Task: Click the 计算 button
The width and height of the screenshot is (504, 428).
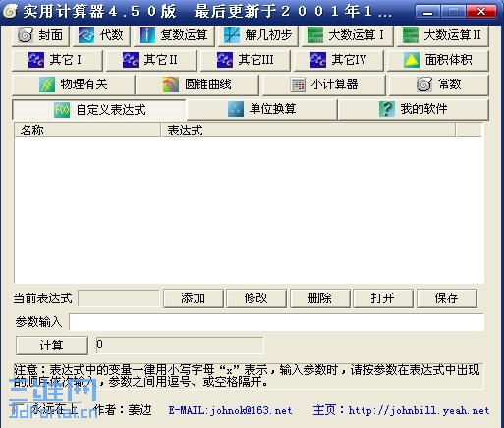Action: coord(52,346)
